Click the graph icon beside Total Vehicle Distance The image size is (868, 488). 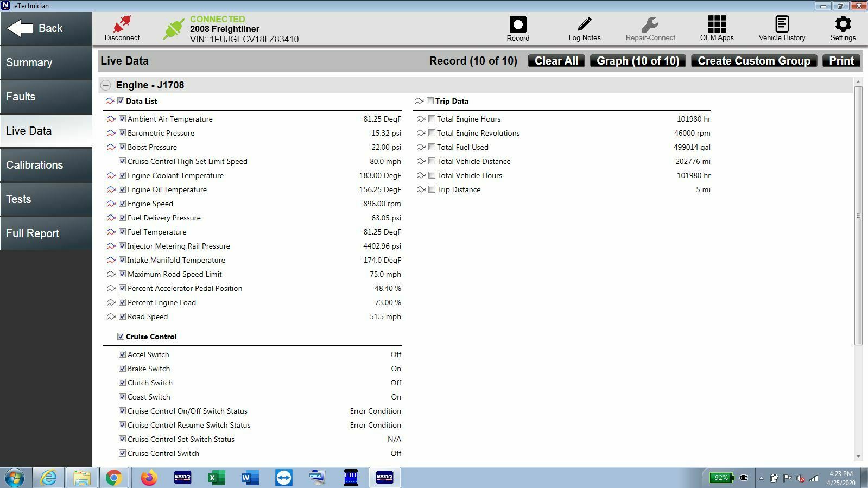point(421,161)
